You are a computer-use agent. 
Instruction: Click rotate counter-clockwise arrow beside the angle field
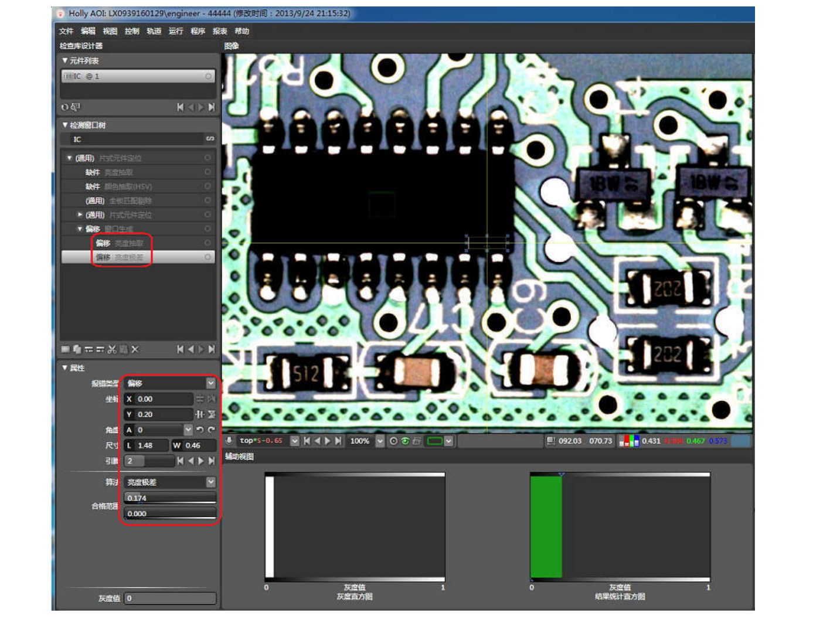[x=200, y=430]
